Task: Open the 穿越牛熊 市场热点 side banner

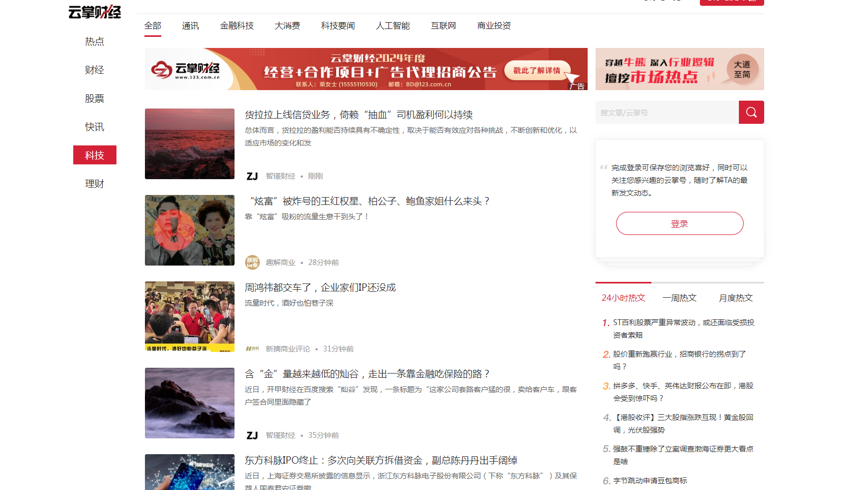Action: tap(680, 69)
